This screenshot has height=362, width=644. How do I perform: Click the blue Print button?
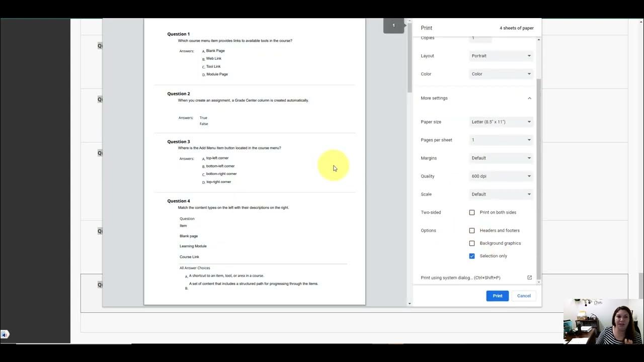pyautogui.click(x=497, y=296)
